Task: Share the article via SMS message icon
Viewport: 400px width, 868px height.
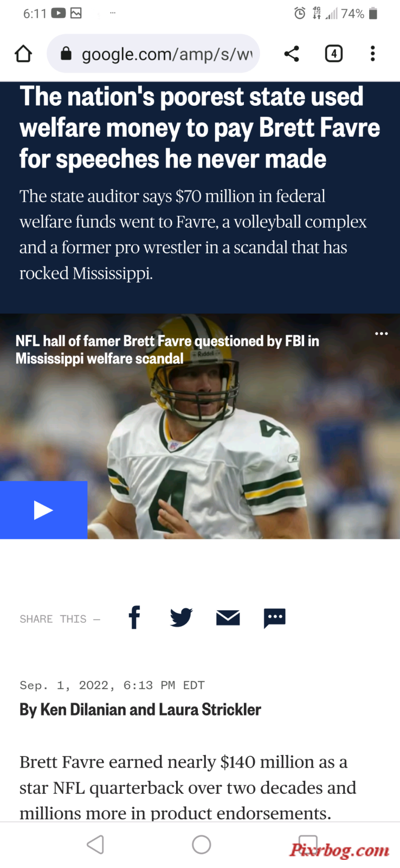Action: coord(275,618)
